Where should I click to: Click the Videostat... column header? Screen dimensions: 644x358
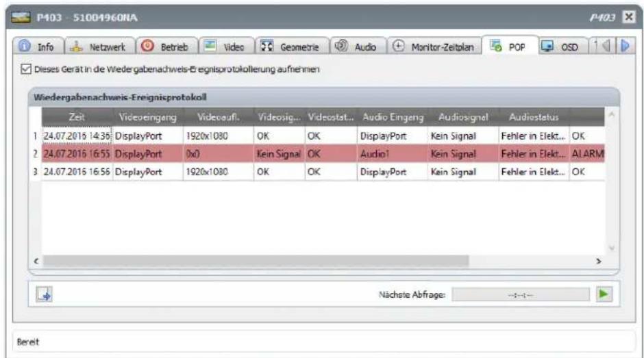point(331,117)
